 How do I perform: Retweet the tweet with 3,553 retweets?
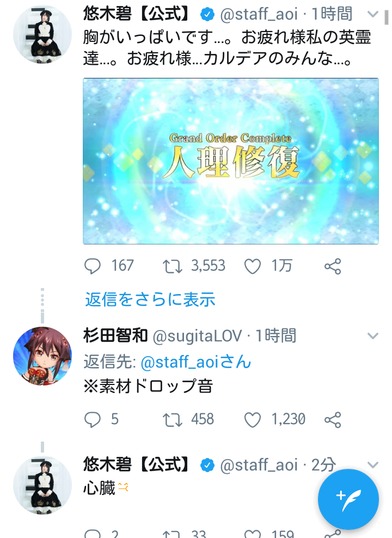(172, 267)
